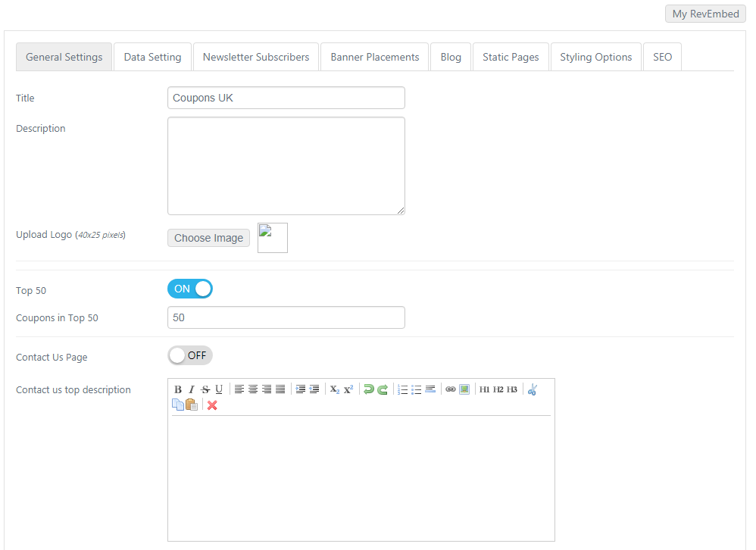Click the Choose Image button

(209, 238)
